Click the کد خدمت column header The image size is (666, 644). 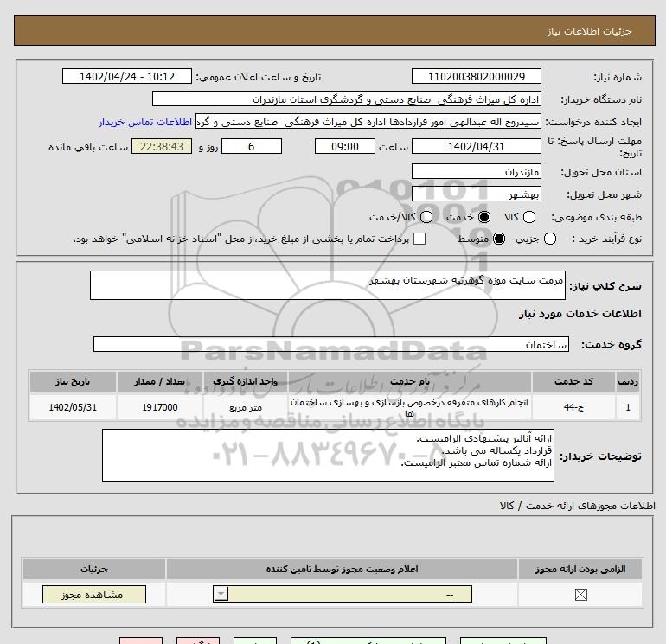573,381
